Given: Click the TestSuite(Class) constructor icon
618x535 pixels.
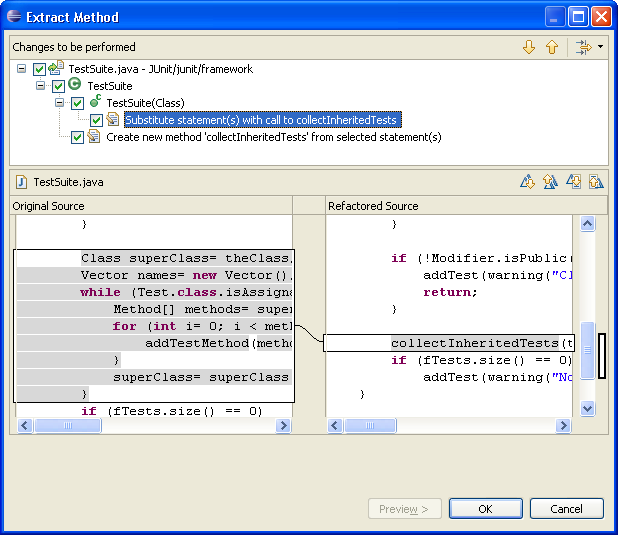Looking at the screenshot, I should [94, 103].
